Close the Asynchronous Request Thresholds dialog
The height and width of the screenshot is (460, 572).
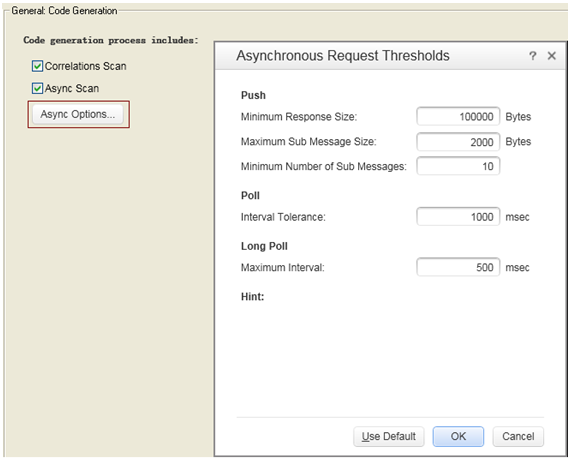tap(552, 56)
